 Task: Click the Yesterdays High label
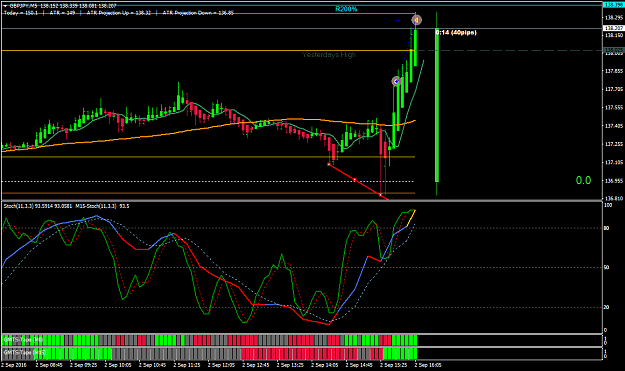[329, 55]
